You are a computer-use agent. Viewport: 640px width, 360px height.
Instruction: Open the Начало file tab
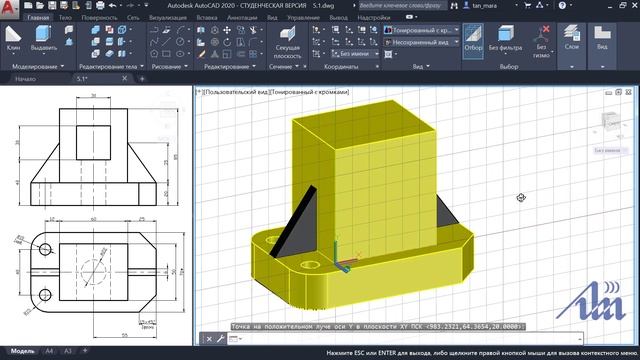(x=25, y=79)
